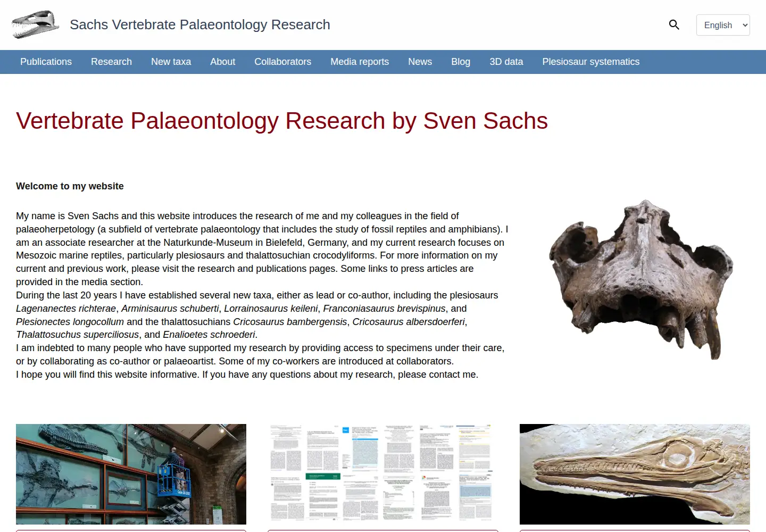Click the fossil skull image beside welcome text
The image size is (766, 532).
coord(641,280)
